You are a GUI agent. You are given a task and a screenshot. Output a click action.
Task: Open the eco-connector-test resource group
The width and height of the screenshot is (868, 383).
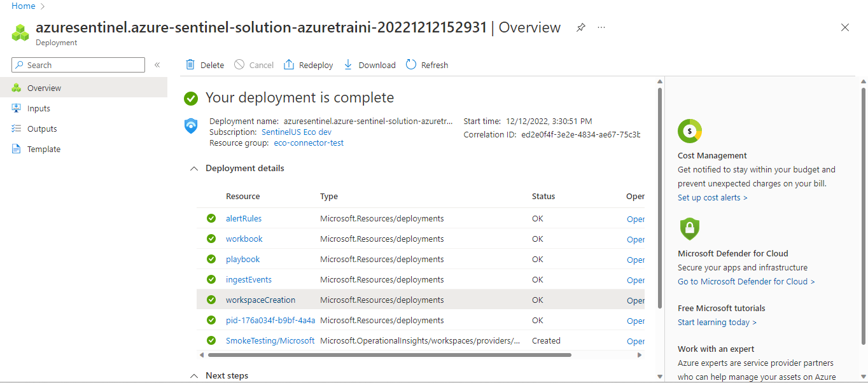(309, 143)
